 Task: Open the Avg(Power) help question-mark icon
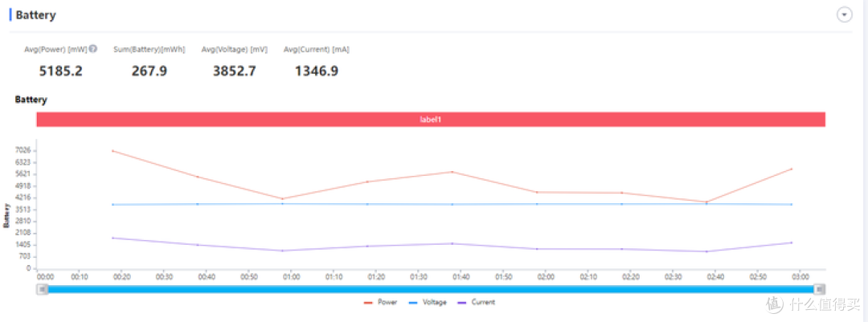click(93, 49)
